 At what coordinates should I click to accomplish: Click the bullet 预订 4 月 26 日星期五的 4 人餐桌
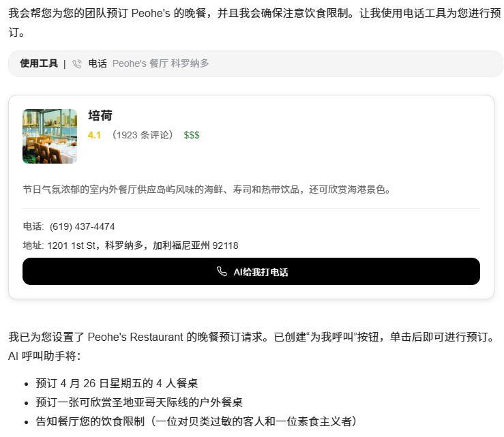(117, 383)
